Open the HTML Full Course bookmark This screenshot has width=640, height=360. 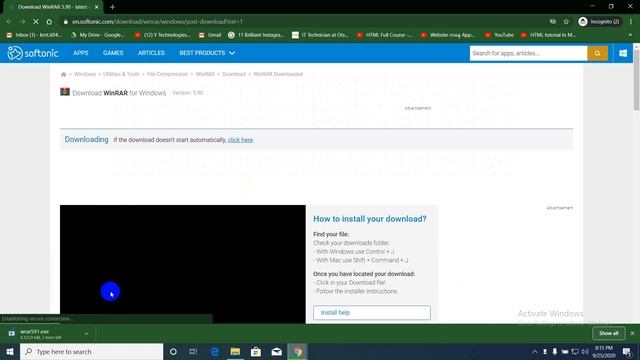pyautogui.click(x=384, y=35)
